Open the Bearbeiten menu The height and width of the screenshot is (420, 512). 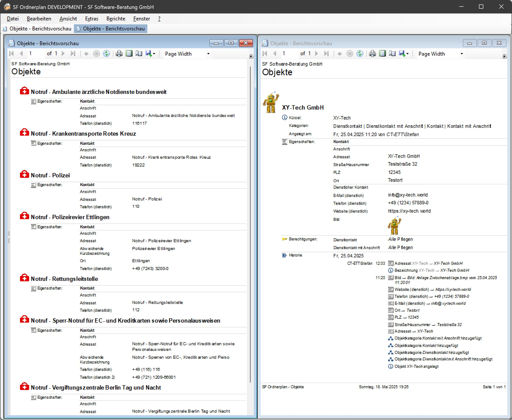[x=39, y=19]
